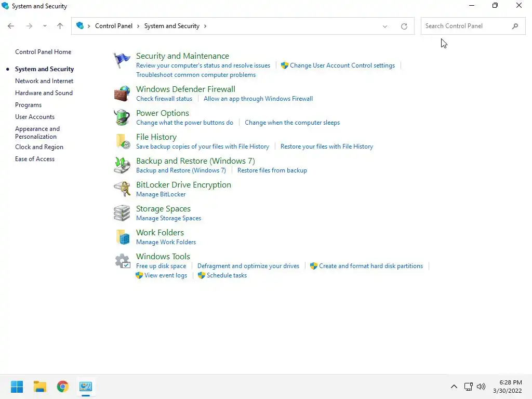Open File Explorer from the taskbar
This screenshot has width=532, height=399.
pyautogui.click(x=39, y=387)
